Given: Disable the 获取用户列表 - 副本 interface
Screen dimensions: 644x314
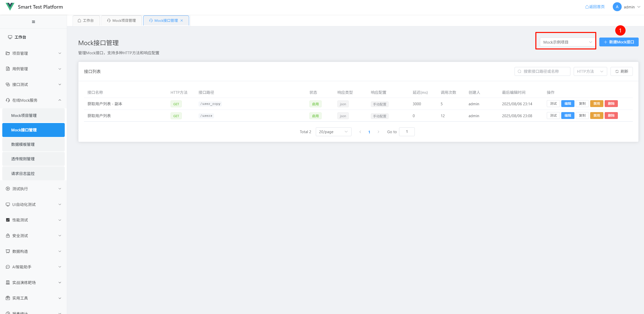Looking at the screenshot, I should pyautogui.click(x=597, y=104).
